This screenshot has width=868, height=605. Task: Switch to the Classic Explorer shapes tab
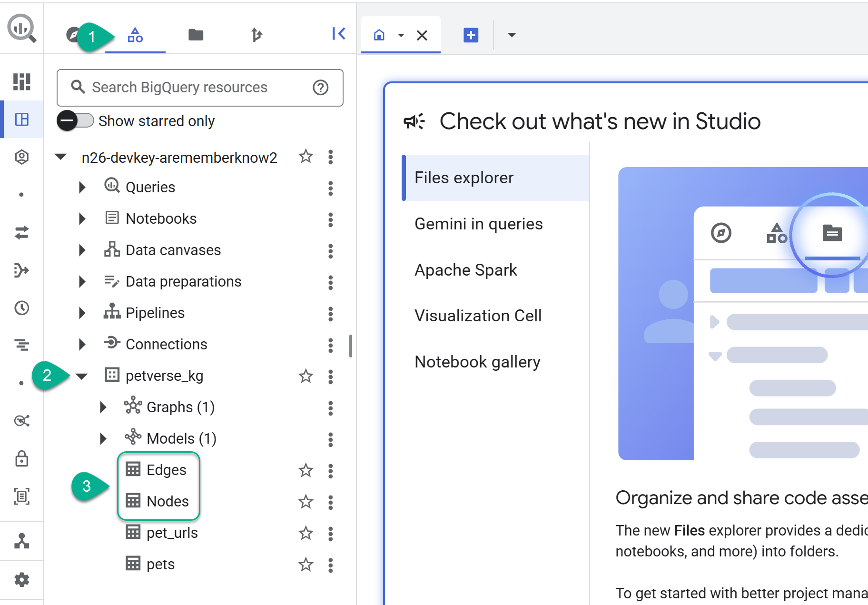[x=135, y=35]
